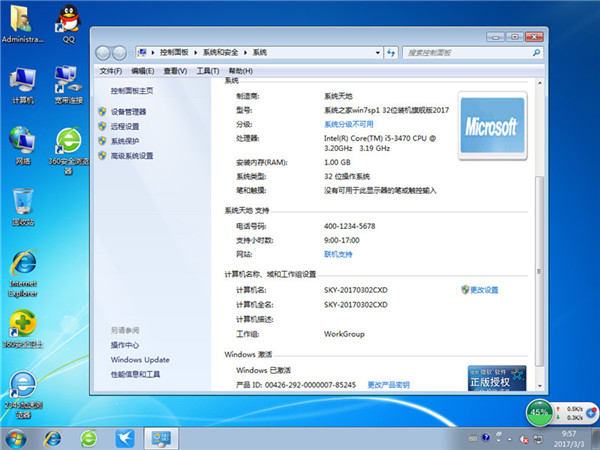Screen dimensions: 600x450
Task: Select Control Panel taskbar button
Action: click(x=161, y=439)
